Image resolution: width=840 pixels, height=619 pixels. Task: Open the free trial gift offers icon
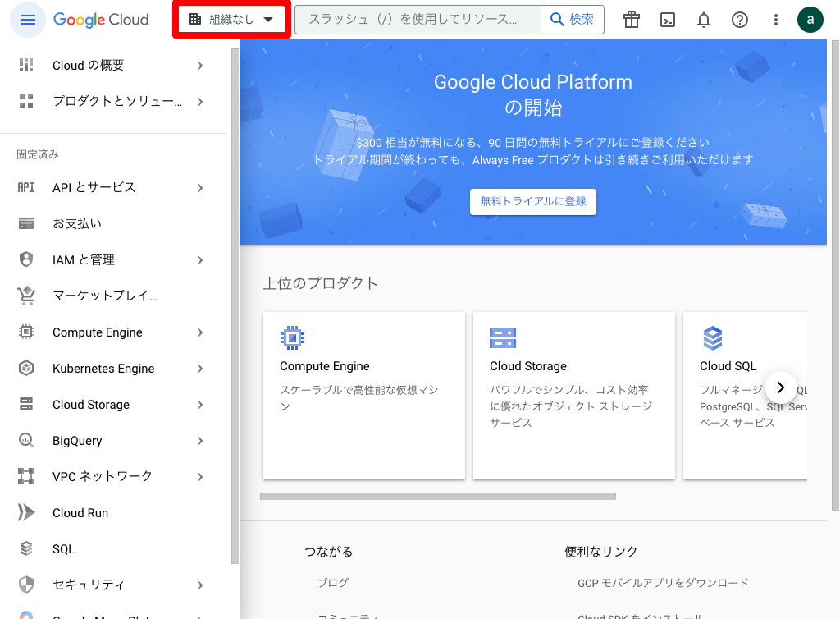[x=631, y=19]
